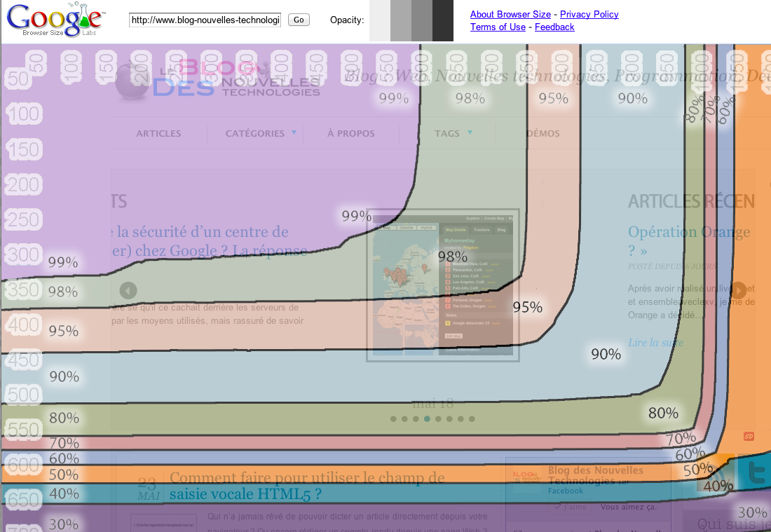Click the Twitter bird icon
Screen dimensions: 771x532
[x=756, y=472]
